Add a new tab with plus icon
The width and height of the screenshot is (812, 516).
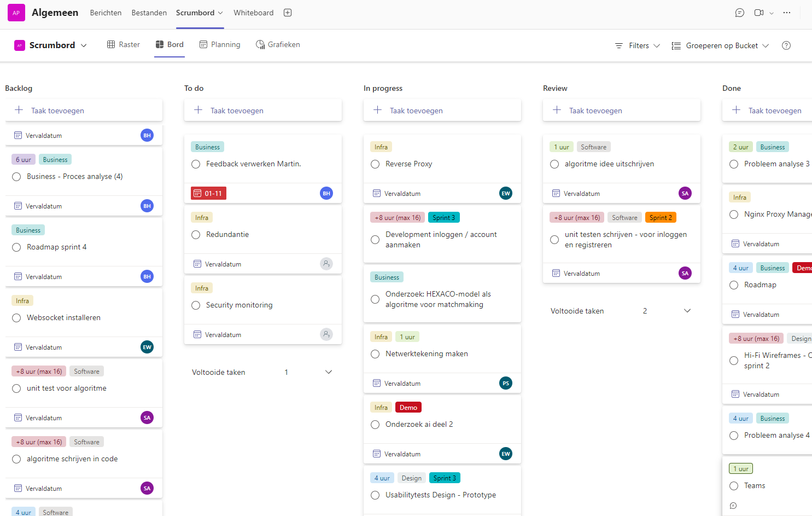(288, 13)
